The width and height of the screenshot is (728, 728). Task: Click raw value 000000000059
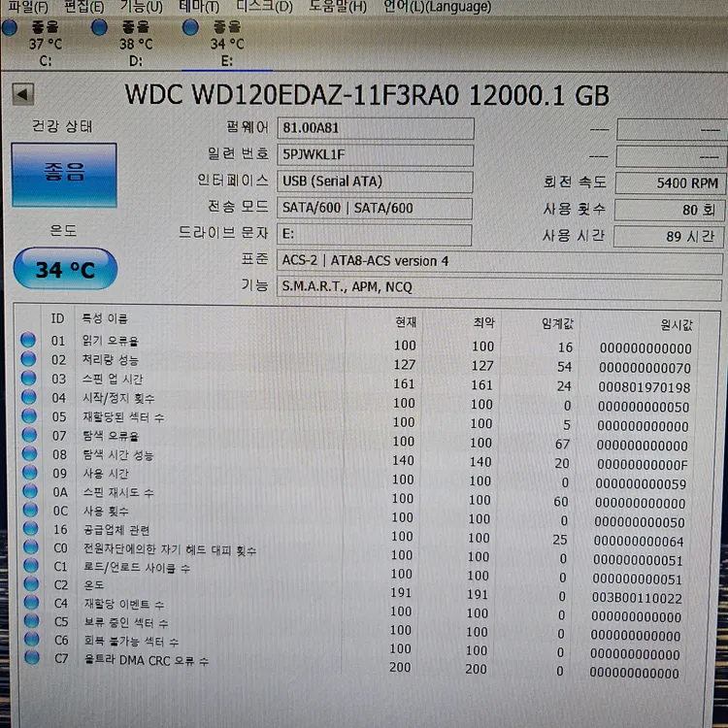coord(642,484)
